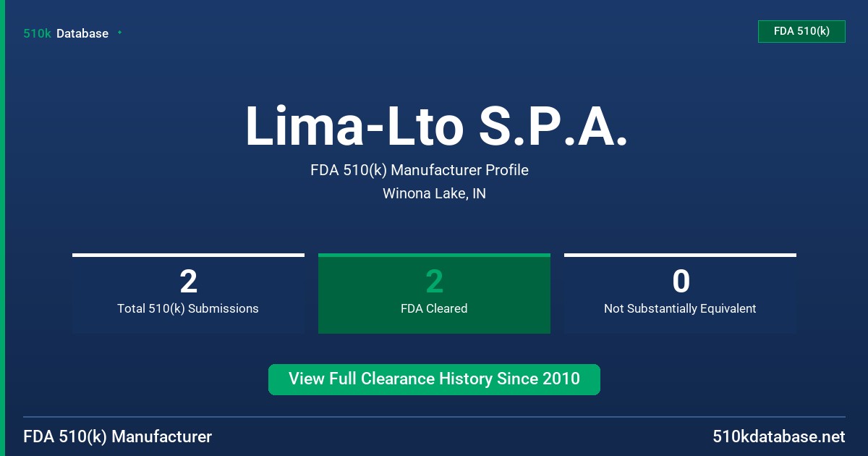
Task: Click the FDA 510(k) Manufacturer footer text
Action: point(118,437)
